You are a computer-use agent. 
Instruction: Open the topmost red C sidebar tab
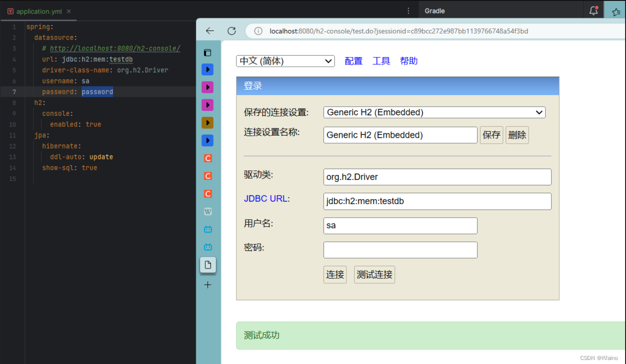tap(207, 158)
